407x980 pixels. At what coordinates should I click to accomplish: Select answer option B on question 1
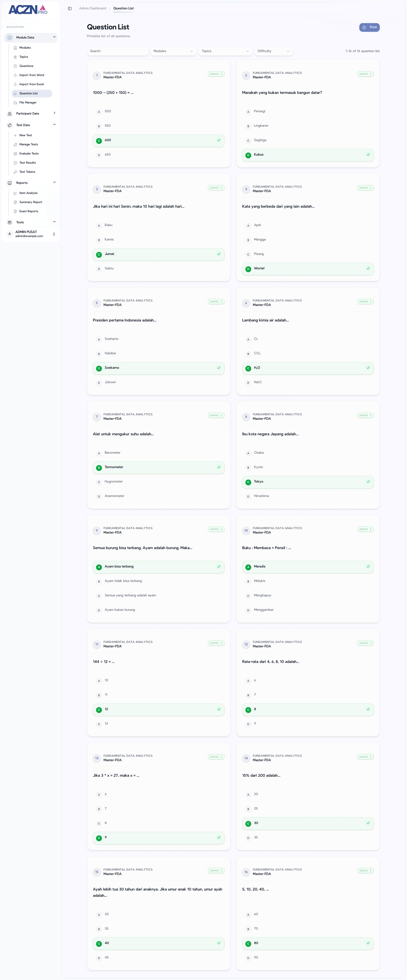(158, 126)
